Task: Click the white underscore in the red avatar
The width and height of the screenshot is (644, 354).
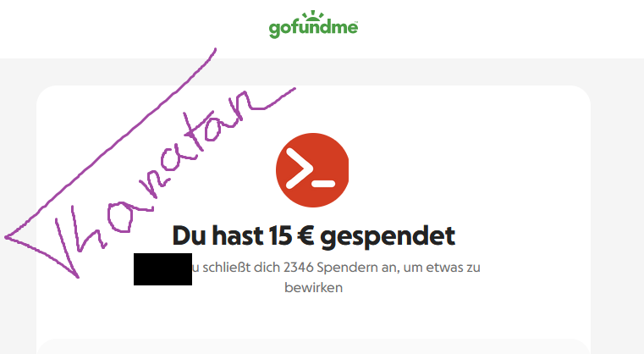Action: tap(323, 184)
